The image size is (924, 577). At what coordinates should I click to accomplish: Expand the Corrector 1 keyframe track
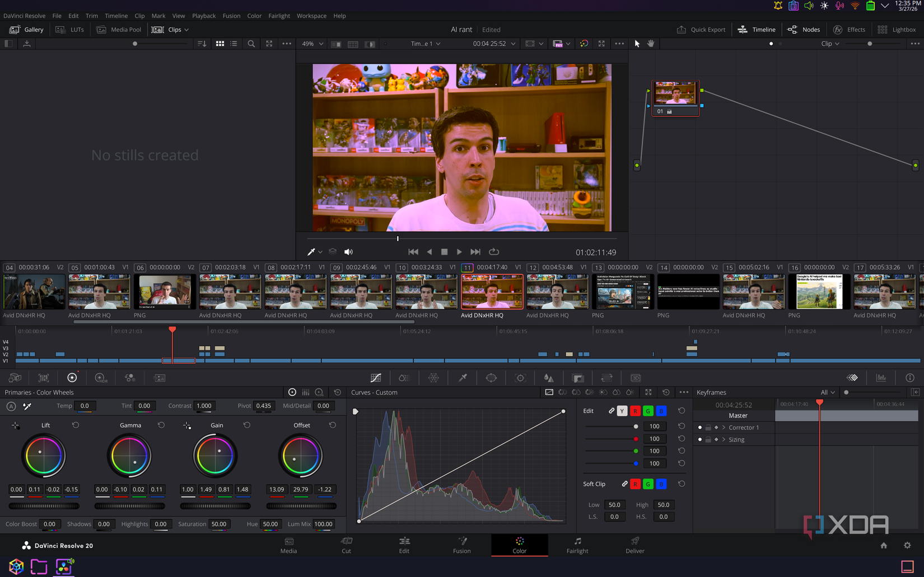[x=724, y=427]
